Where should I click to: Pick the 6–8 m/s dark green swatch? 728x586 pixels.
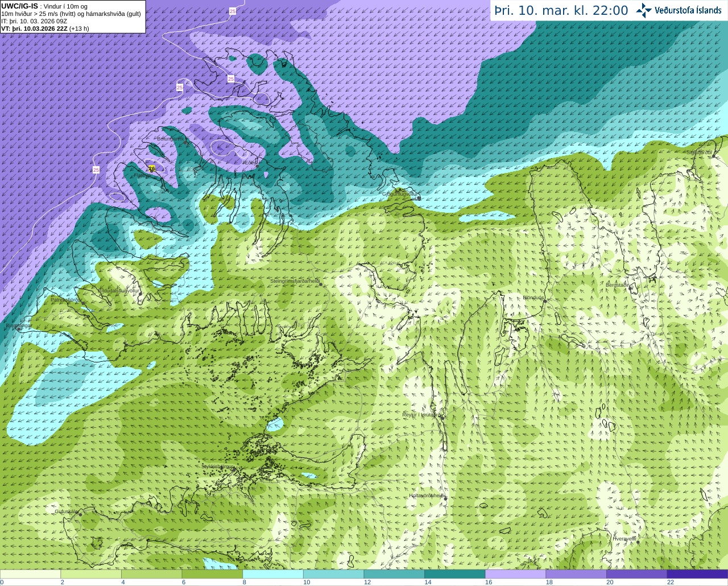[212, 574]
